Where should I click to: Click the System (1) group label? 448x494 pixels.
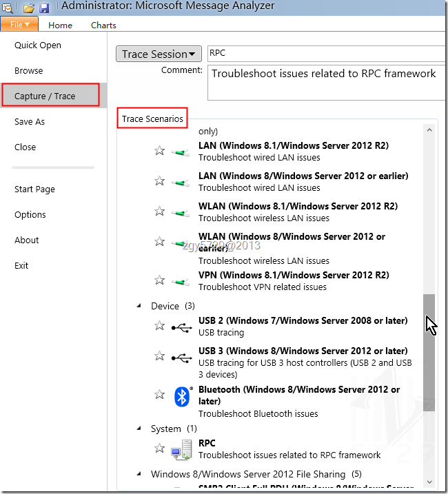[x=174, y=429]
